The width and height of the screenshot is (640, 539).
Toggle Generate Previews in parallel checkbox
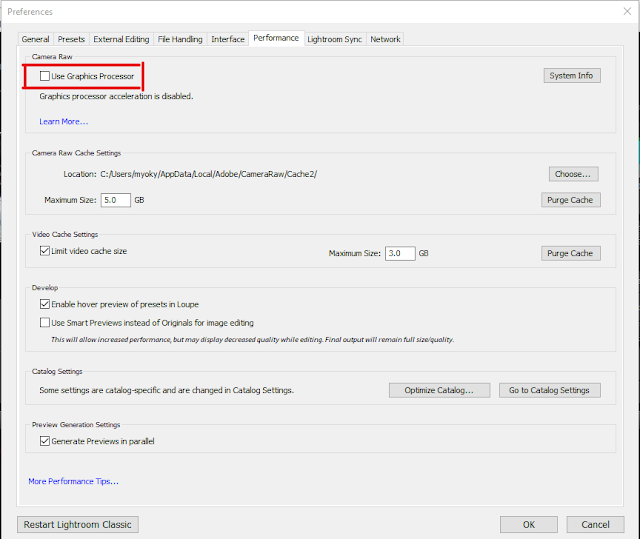pos(45,441)
